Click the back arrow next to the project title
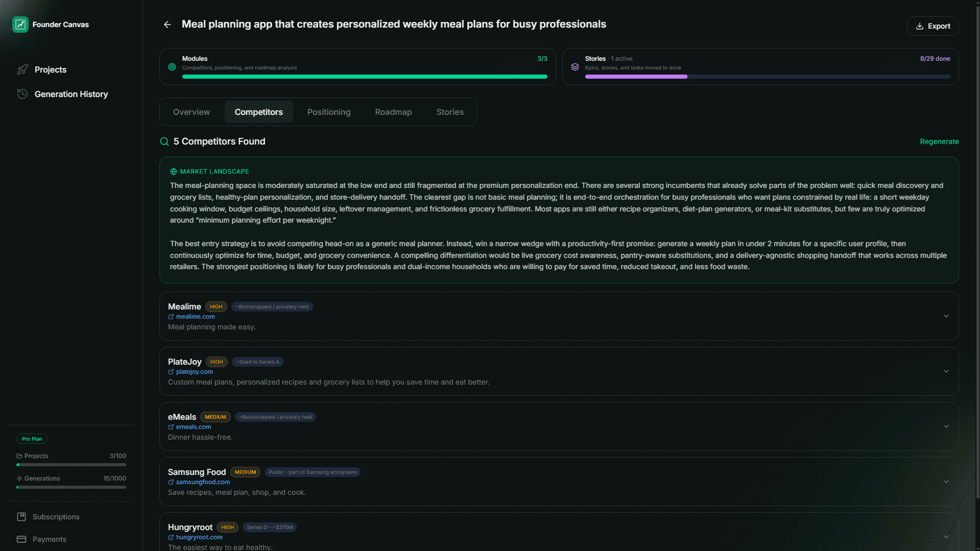This screenshot has height=551, width=980. pyautogui.click(x=167, y=24)
